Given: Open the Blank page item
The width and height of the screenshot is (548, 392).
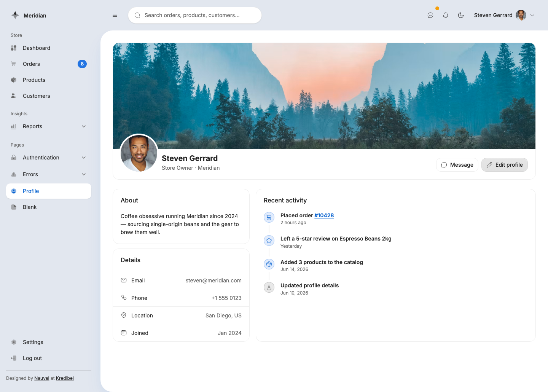Looking at the screenshot, I should [49, 207].
